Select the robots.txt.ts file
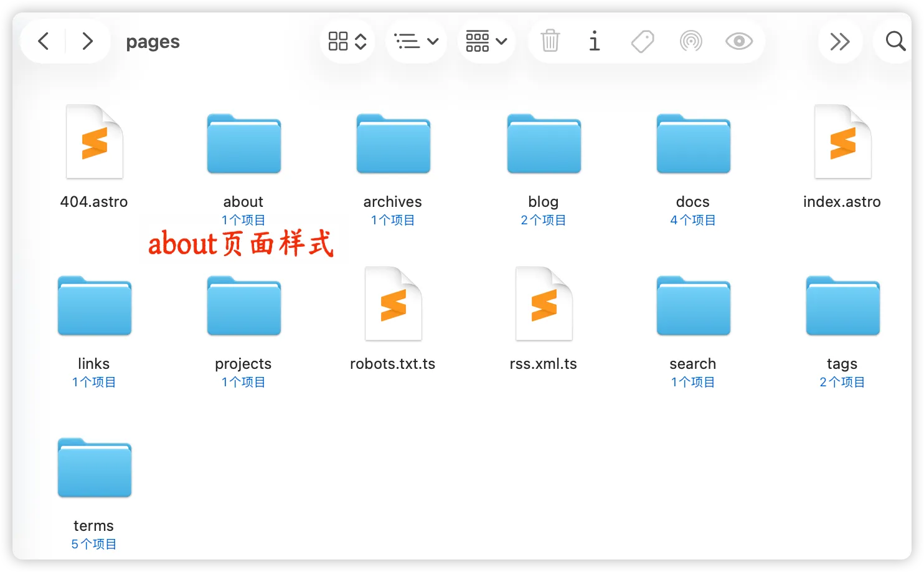 click(393, 304)
